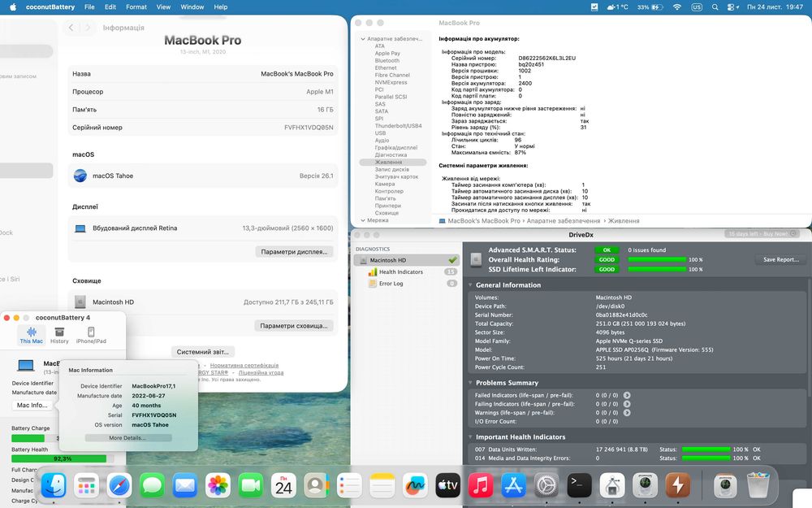Open Error Log in DriveDx sidebar

click(391, 284)
